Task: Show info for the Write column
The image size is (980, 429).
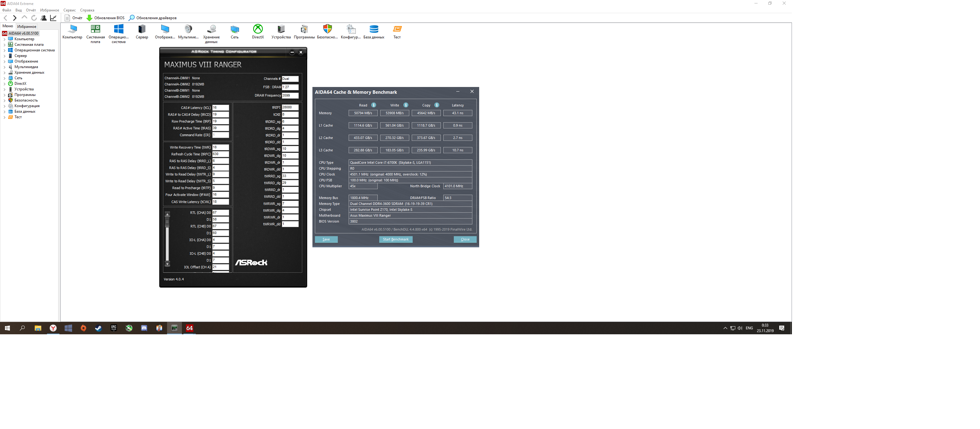Action: tap(406, 105)
